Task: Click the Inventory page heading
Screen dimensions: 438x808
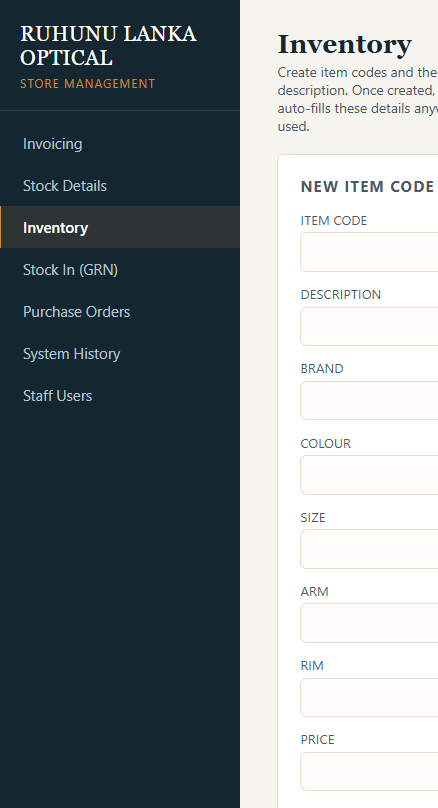Action: 345,44
